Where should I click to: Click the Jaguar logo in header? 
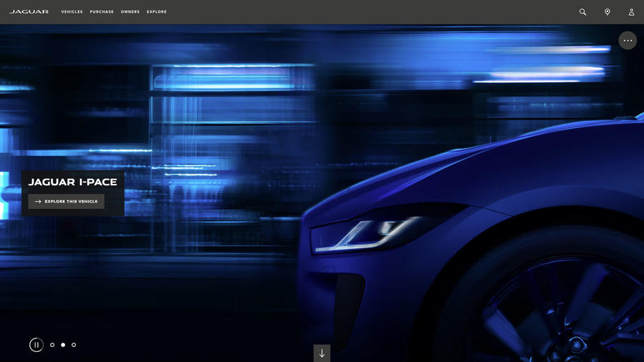pyautogui.click(x=29, y=12)
